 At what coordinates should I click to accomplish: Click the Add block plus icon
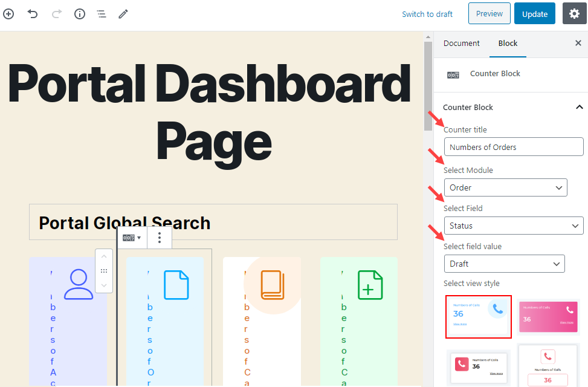[8, 14]
